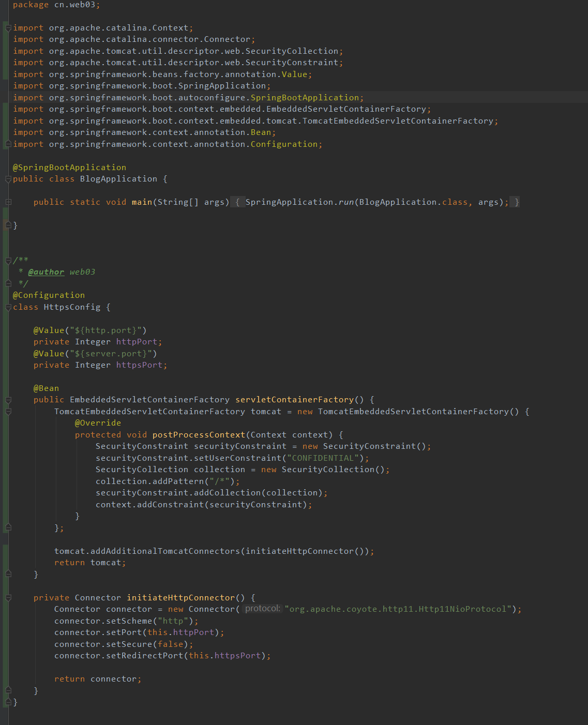Click tomcat.addAdditionalTomcatConnectors call
The image size is (588, 725).
coord(214,551)
